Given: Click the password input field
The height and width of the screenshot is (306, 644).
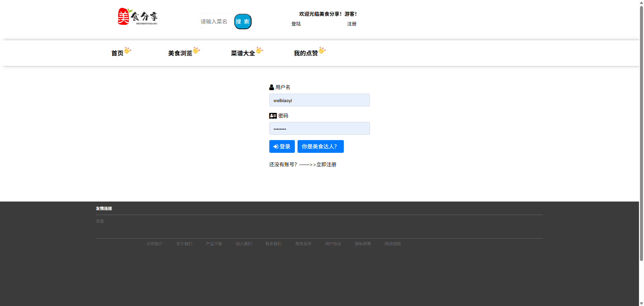Looking at the screenshot, I should (320, 128).
